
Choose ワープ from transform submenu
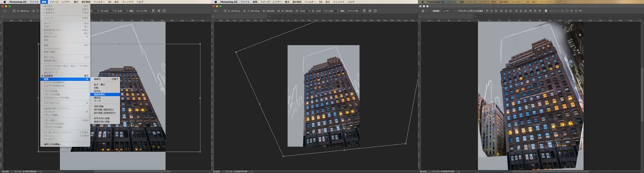click(97, 101)
